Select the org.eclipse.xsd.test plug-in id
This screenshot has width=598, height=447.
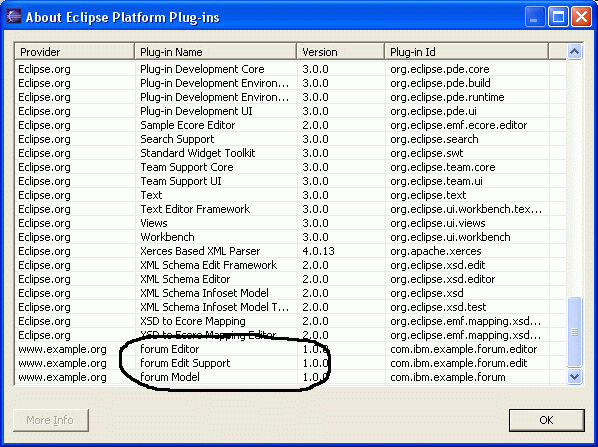click(x=438, y=307)
